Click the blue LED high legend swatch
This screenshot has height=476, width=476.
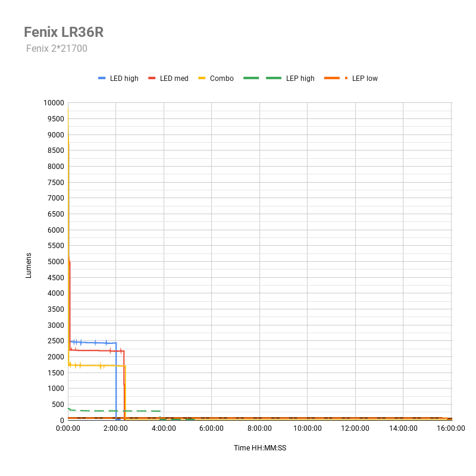point(102,79)
